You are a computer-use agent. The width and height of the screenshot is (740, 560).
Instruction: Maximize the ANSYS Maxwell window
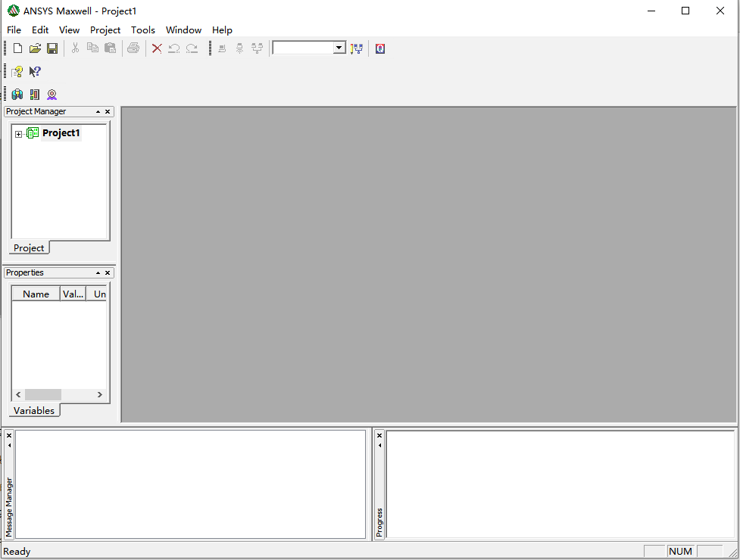coord(685,11)
